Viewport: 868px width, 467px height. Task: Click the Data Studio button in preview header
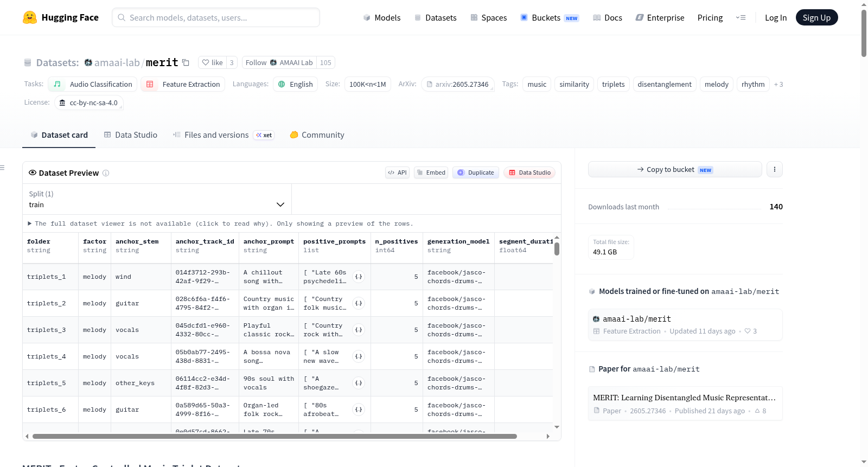pos(529,172)
